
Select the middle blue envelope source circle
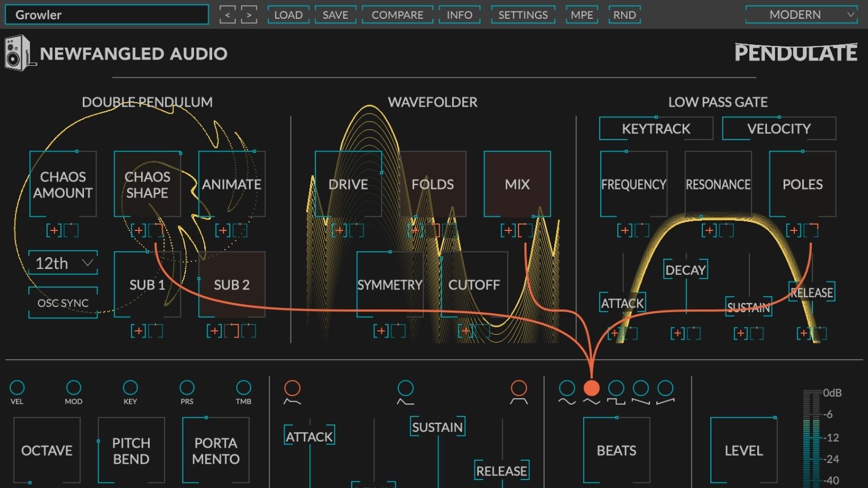pyautogui.click(x=406, y=388)
